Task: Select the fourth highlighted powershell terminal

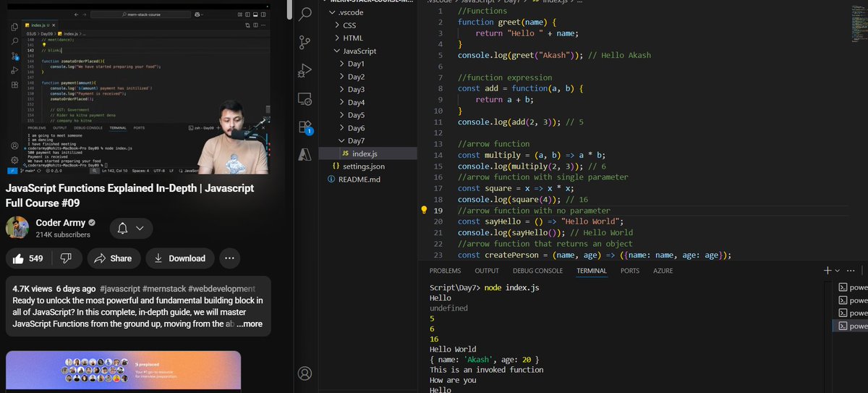Action: point(851,326)
